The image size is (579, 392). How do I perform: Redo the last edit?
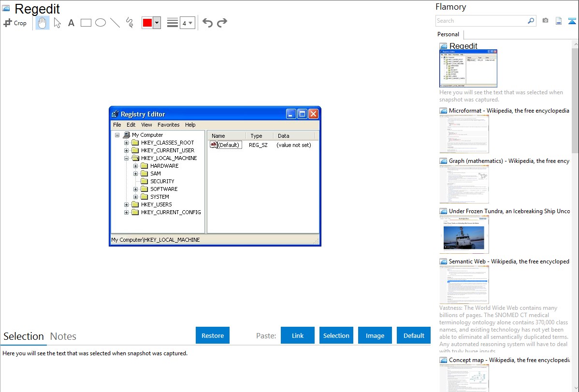pyautogui.click(x=222, y=23)
